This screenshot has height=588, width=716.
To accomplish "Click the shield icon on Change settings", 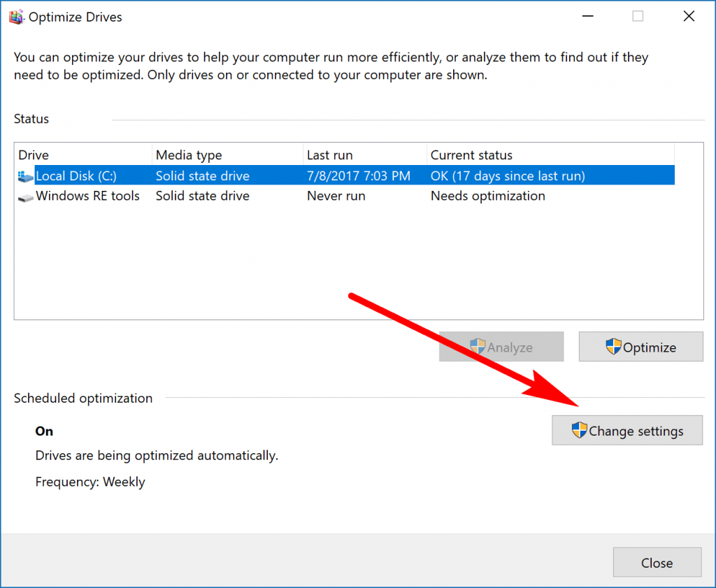I will pos(578,431).
